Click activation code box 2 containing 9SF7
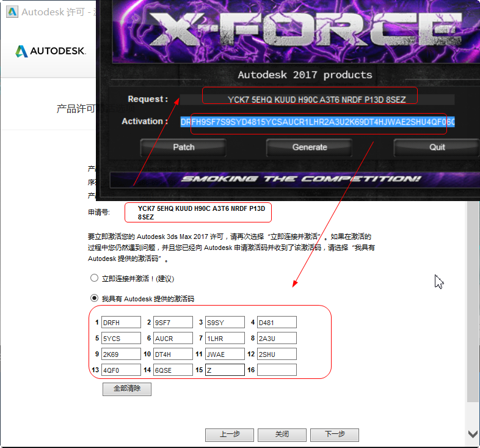Screen dimensions: 480x448 point(173,322)
